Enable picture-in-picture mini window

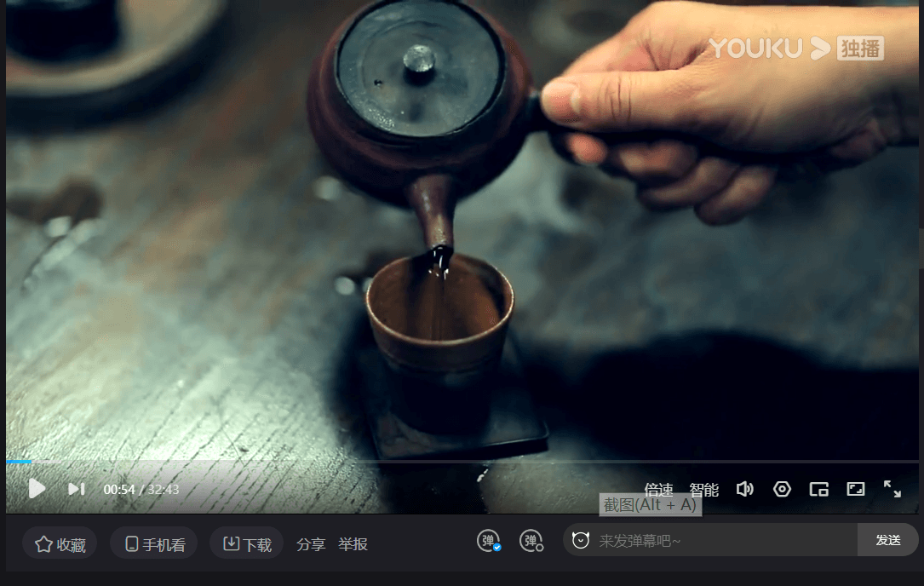coord(819,489)
